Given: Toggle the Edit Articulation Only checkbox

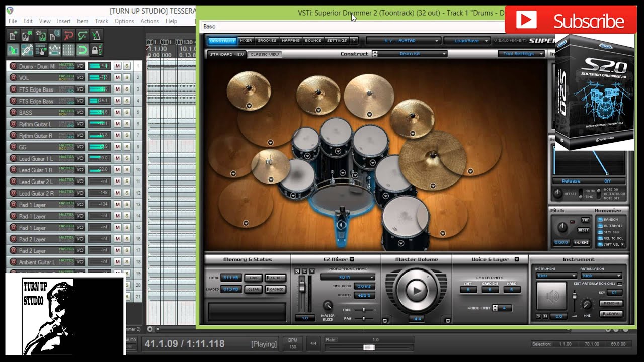Looking at the screenshot, I should pyautogui.click(x=619, y=284).
